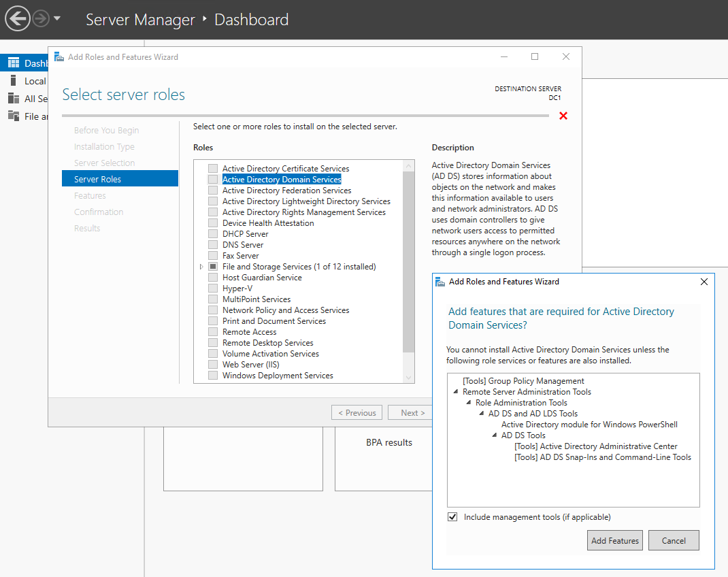
Task: Click the red X error icon near progress bar
Action: point(563,116)
